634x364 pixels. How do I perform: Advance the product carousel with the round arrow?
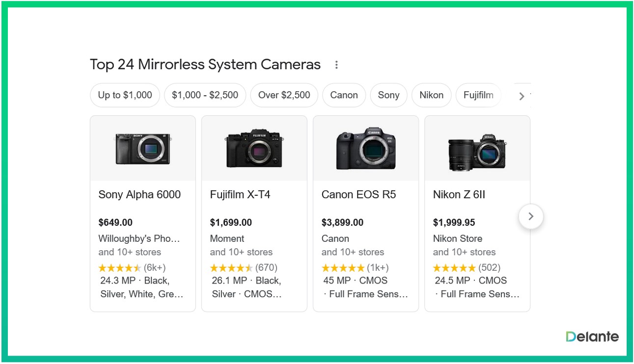coord(530,216)
